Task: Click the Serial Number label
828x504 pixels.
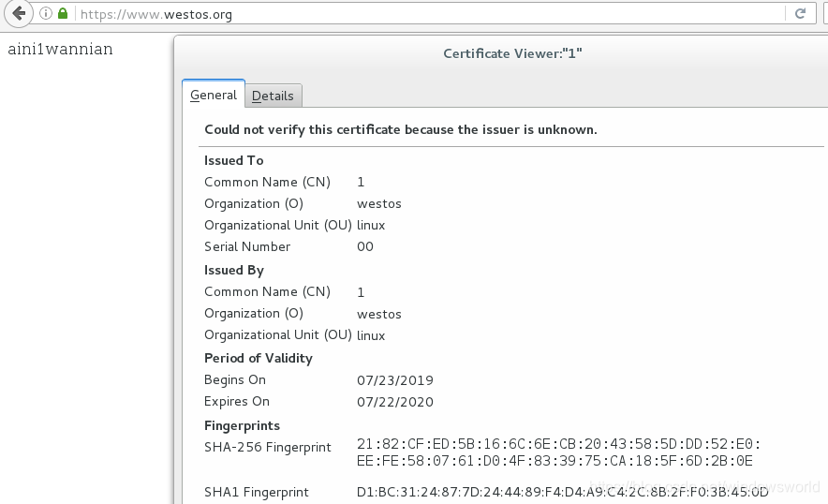Action: (x=247, y=246)
